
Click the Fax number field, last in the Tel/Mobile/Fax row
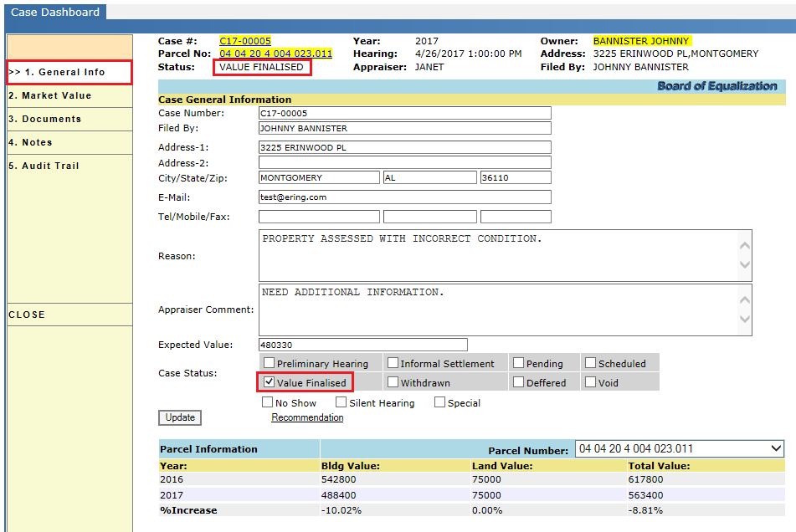click(516, 217)
